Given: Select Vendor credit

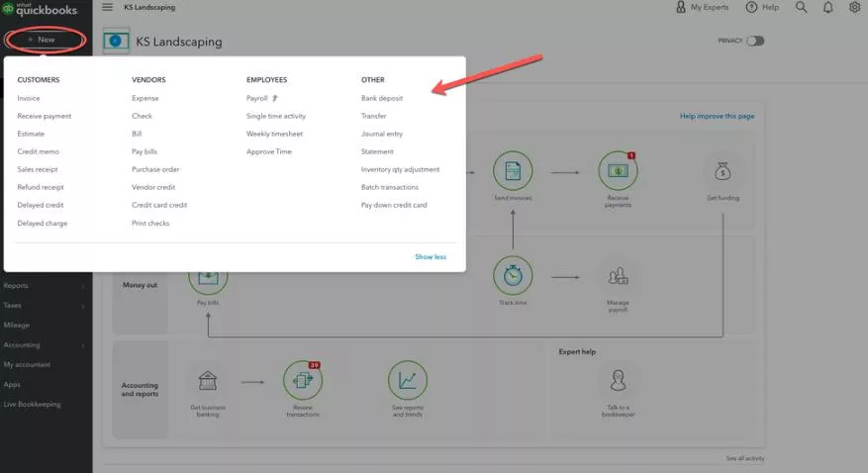Looking at the screenshot, I should (x=153, y=187).
